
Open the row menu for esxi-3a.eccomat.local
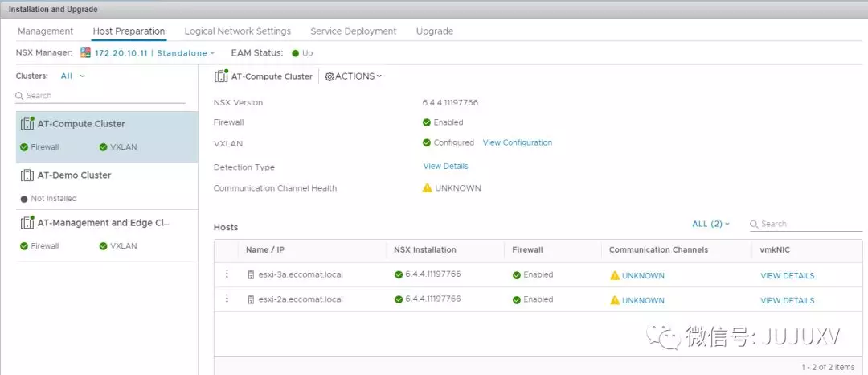point(227,274)
